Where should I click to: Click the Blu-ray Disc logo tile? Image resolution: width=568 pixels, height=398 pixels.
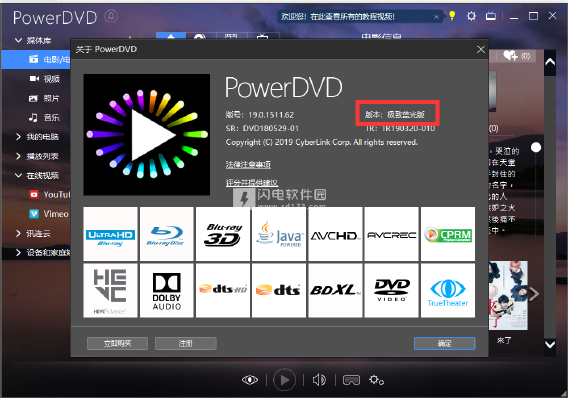167,234
